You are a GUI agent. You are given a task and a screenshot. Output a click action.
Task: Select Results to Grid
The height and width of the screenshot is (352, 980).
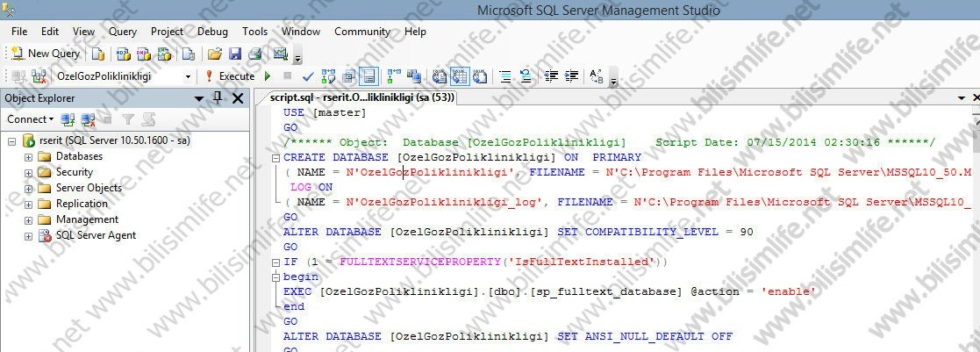pyautogui.click(x=460, y=76)
